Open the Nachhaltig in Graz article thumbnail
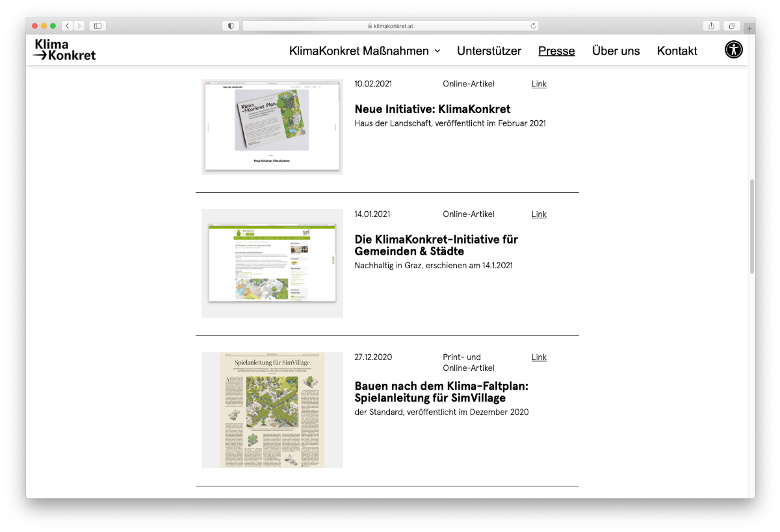 (x=272, y=263)
